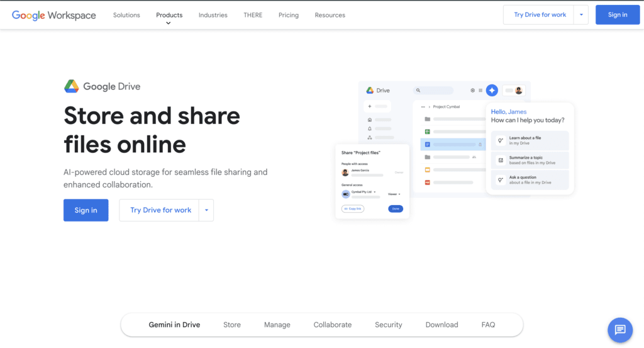Click the yellow Slides file icon

point(428,170)
